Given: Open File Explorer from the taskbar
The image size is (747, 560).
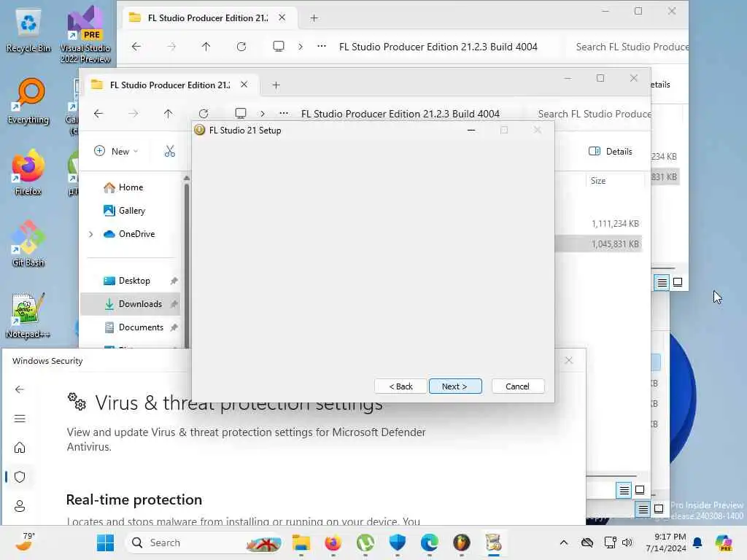Looking at the screenshot, I should tap(301, 542).
